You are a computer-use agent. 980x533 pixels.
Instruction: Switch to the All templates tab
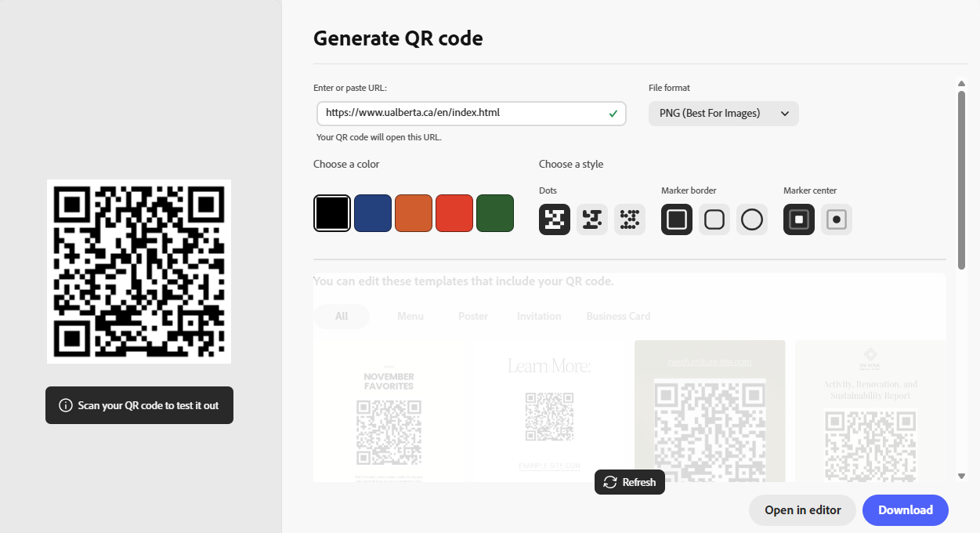[x=342, y=316]
